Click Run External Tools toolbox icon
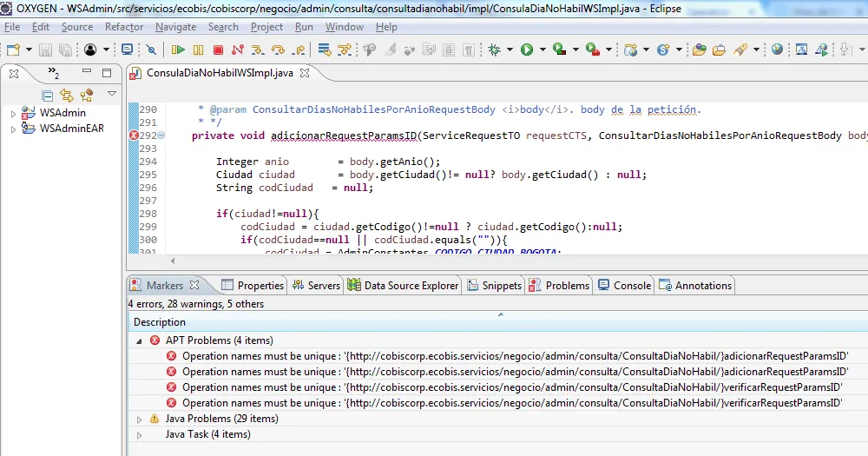The image size is (868, 456). (x=593, y=50)
